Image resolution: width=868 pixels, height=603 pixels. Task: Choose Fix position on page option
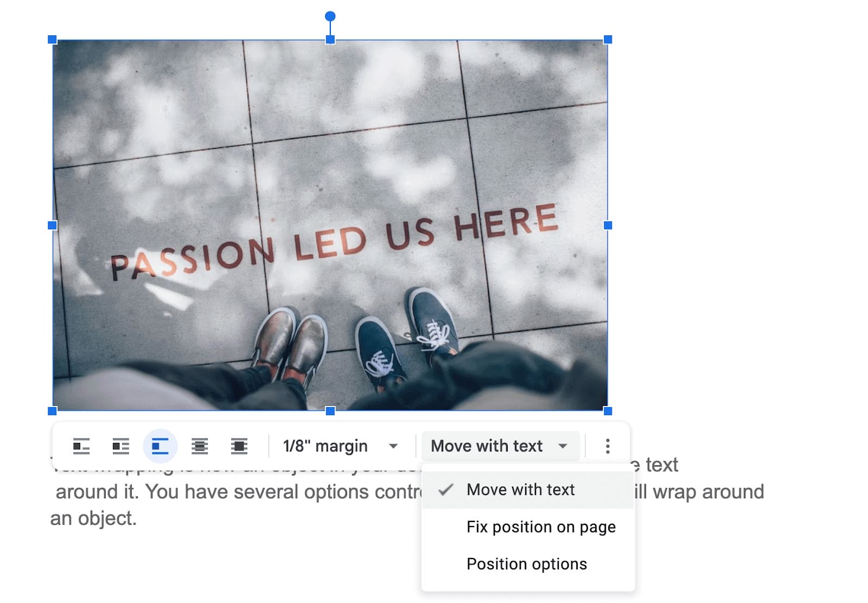click(541, 527)
